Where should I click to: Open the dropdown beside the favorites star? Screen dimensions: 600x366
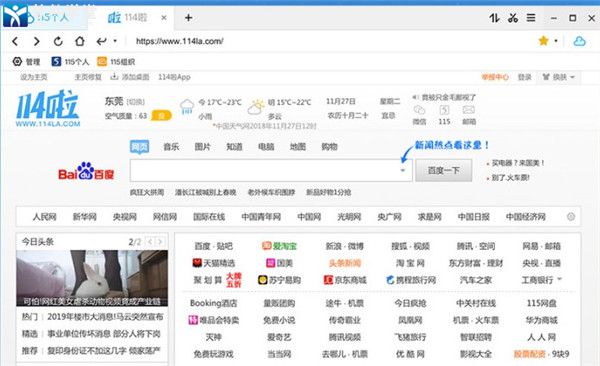tap(556, 41)
